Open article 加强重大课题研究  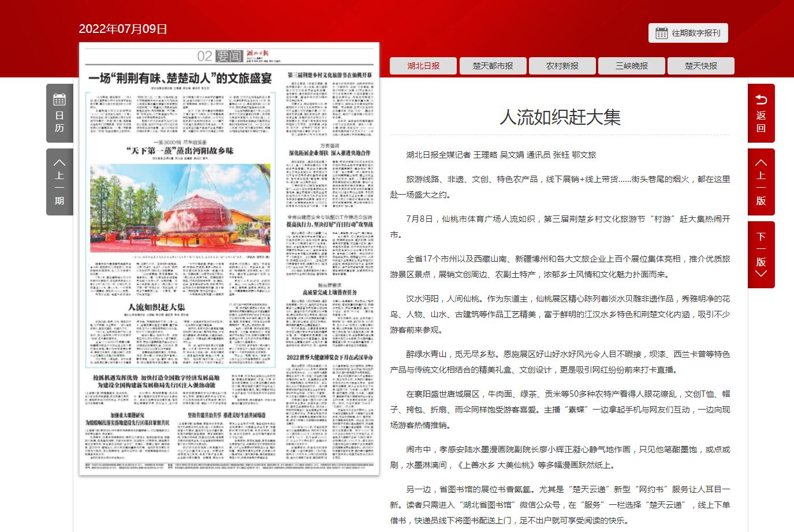(x=127, y=415)
